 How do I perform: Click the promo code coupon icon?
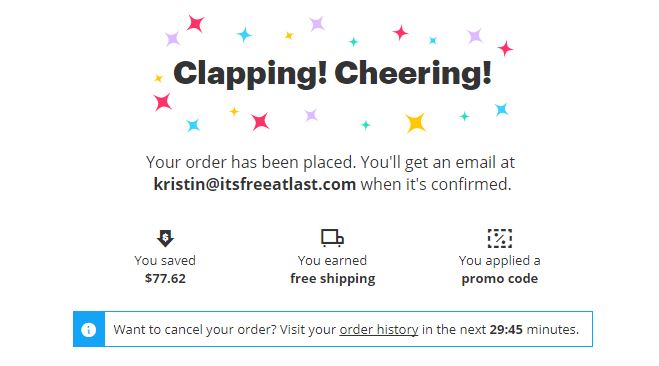500,238
